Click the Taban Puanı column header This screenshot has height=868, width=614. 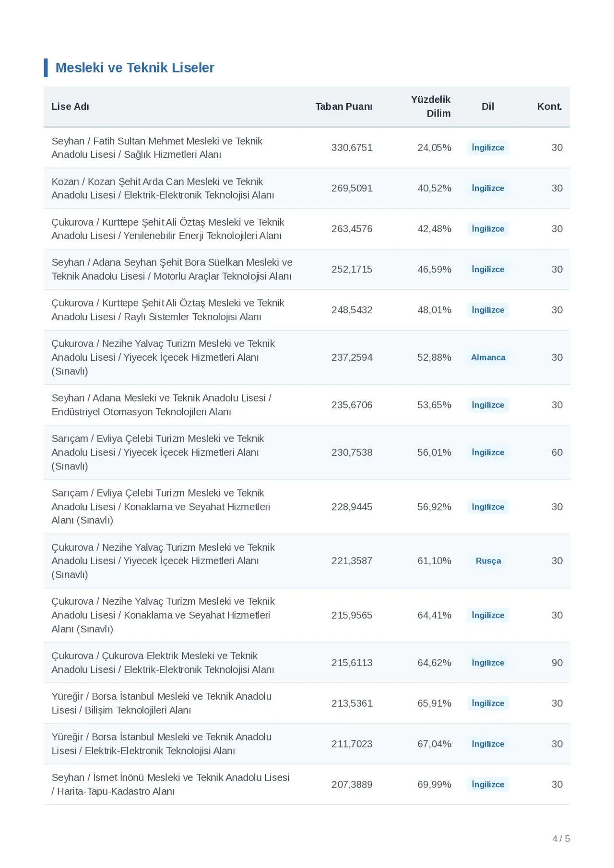[343, 107]
